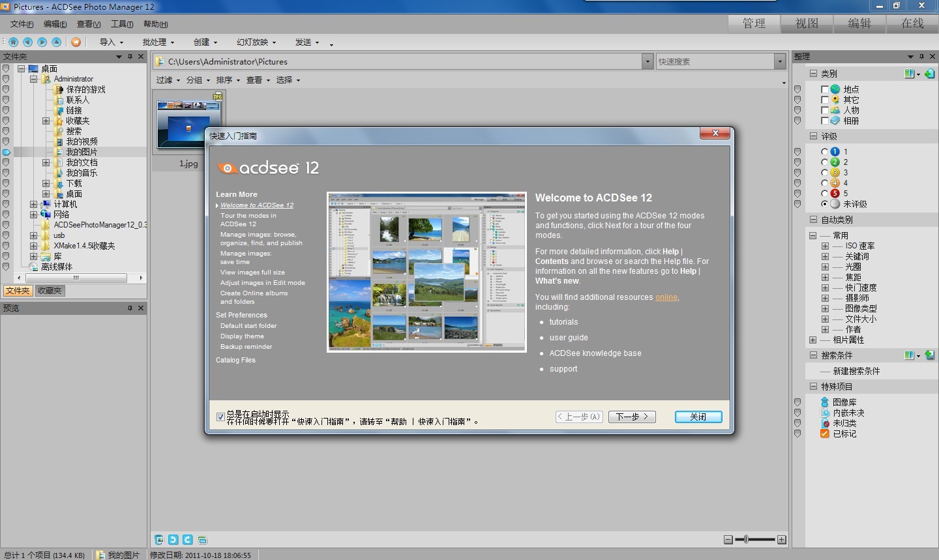Click the orange shopping cart icon
The width and height of the screenshot is (939, 560).
coord(76,42)
